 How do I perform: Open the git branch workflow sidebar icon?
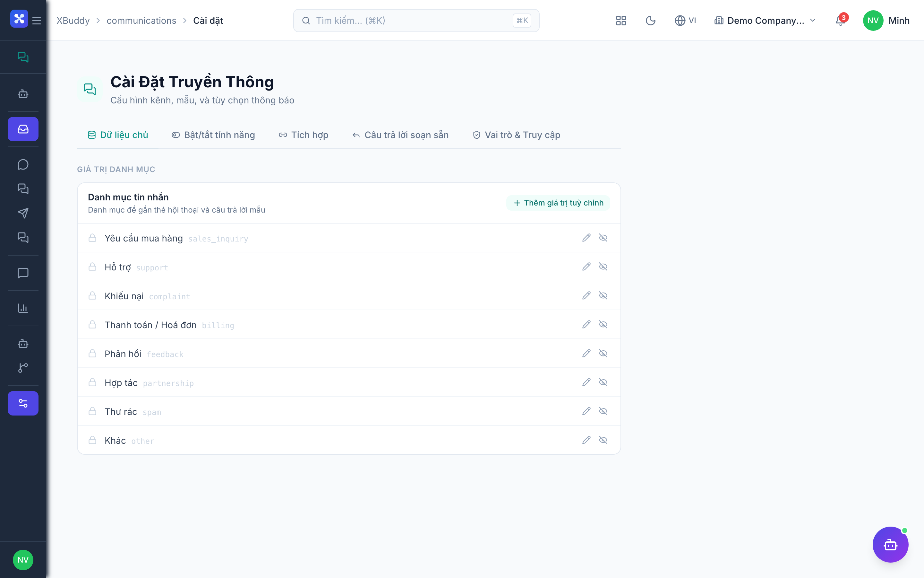[x=23, y=368]
